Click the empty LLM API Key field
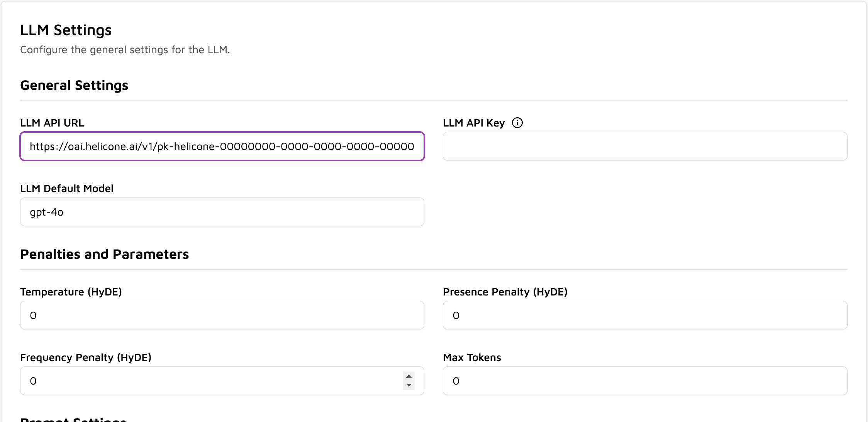 (645, 147)
